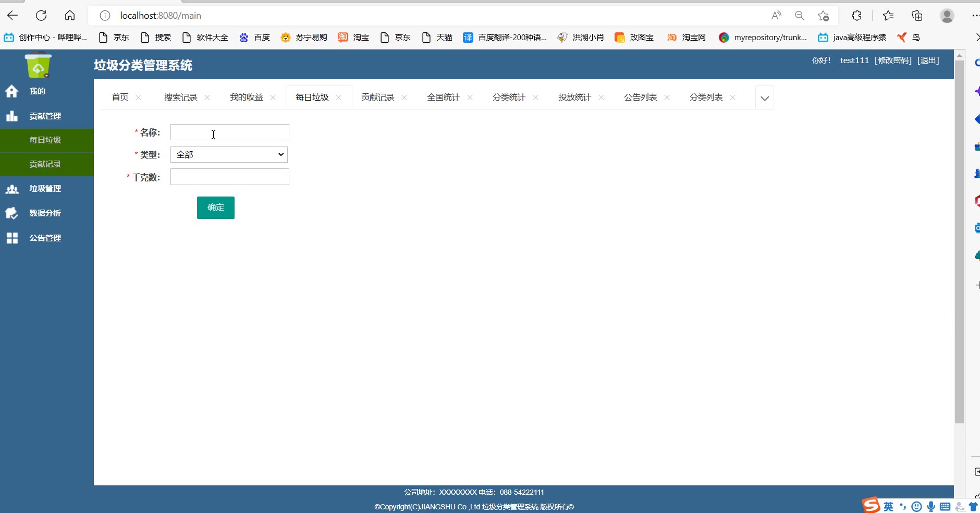Select 每日垃圾 in the sidebar submenu
Image resolution: width=980 pixels, height=513 pixels.
pyautogui.click(x=47, y=140)
